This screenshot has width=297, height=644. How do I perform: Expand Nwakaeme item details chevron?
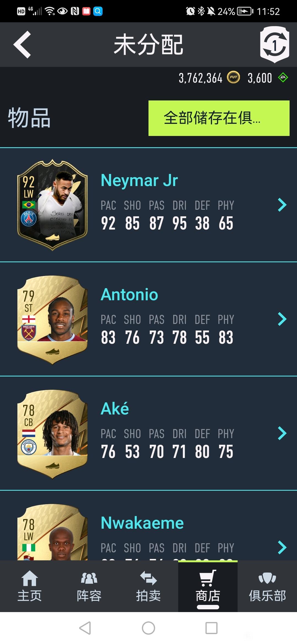click(282, 547)
